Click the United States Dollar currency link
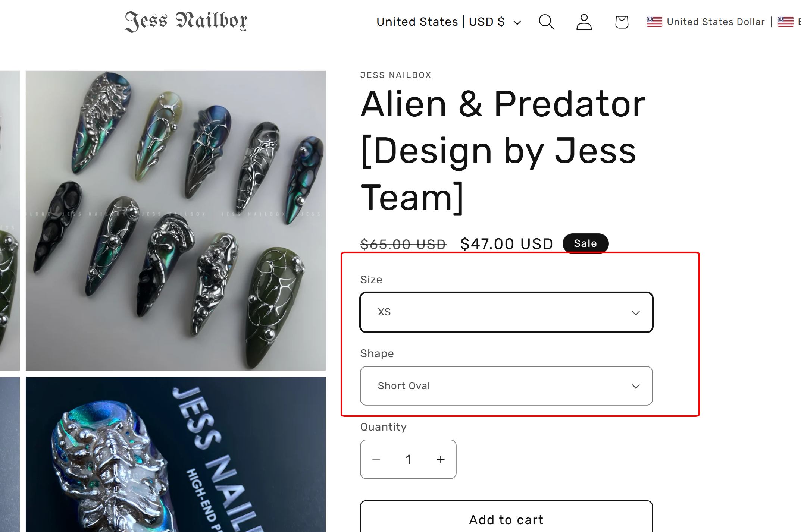The image size is (801, 532). pyautogui.click(x=715, y=22)
